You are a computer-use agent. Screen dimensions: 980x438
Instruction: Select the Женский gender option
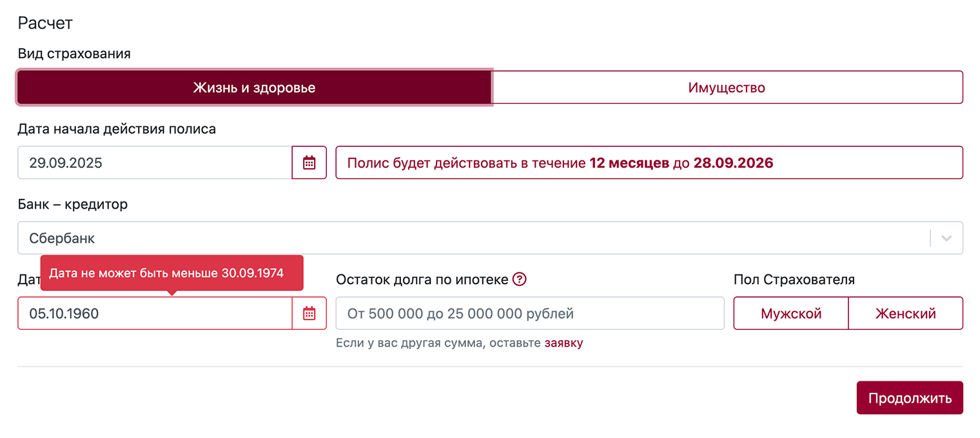tap(905, 313)
